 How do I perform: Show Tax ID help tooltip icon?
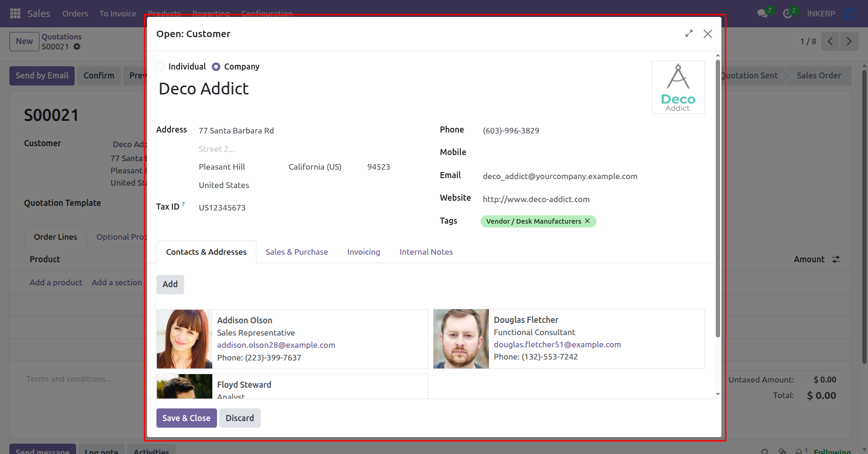coord(184,204)
